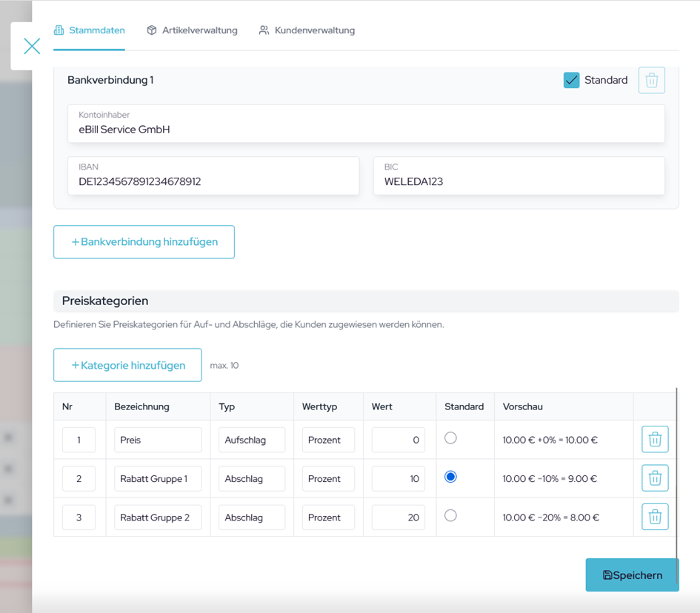
Task: Uncheck the Standard bank account checkbox
Action: (571, 80)
